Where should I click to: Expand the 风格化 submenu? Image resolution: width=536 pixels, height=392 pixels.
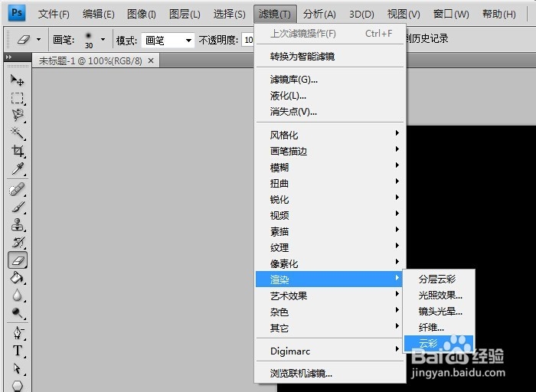coord(330,135)
